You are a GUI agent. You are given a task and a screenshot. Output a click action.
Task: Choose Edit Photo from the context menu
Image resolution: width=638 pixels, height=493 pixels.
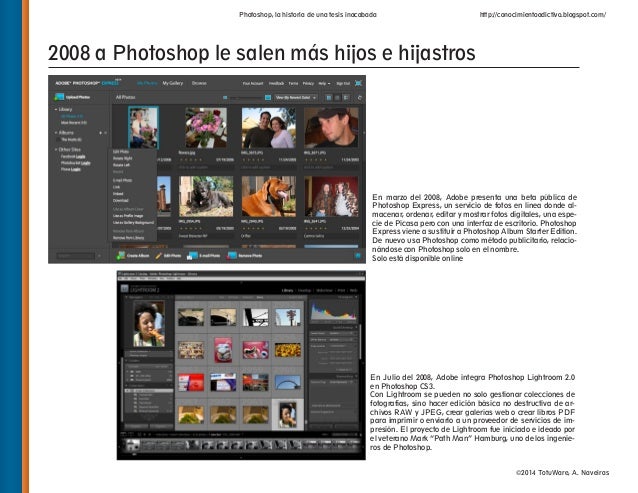[121, 152]
